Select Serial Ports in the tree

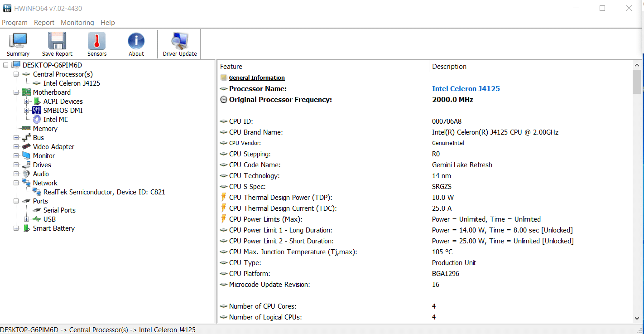[x=59, y=210]
